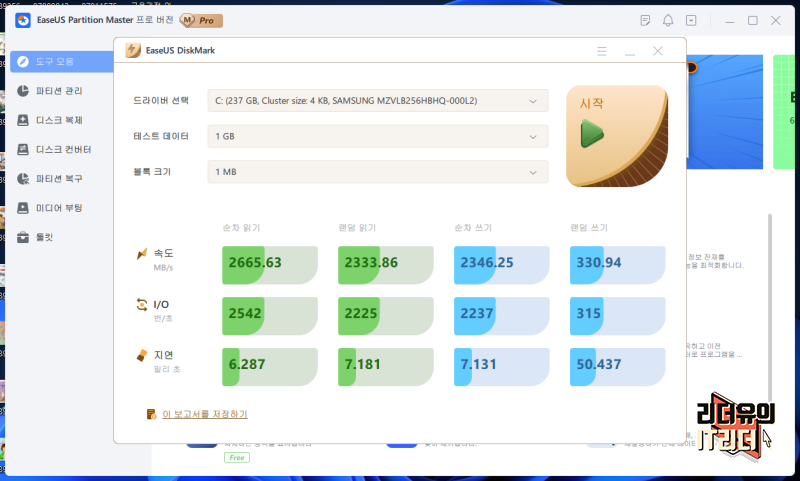Click the 툴킷 toolbox icon
The width and height of the screenshot is (800, 481).
click(22, 237)
